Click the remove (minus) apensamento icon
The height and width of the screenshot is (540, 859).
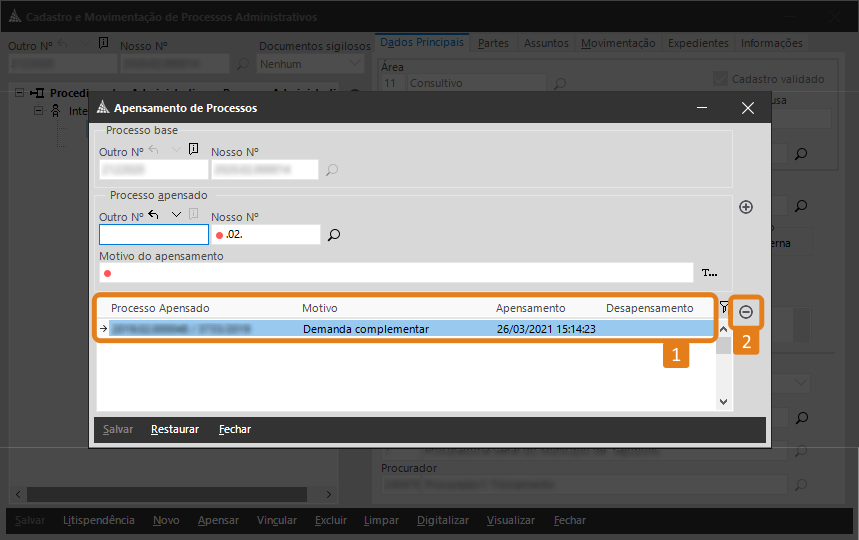click(x=746, y=313)
